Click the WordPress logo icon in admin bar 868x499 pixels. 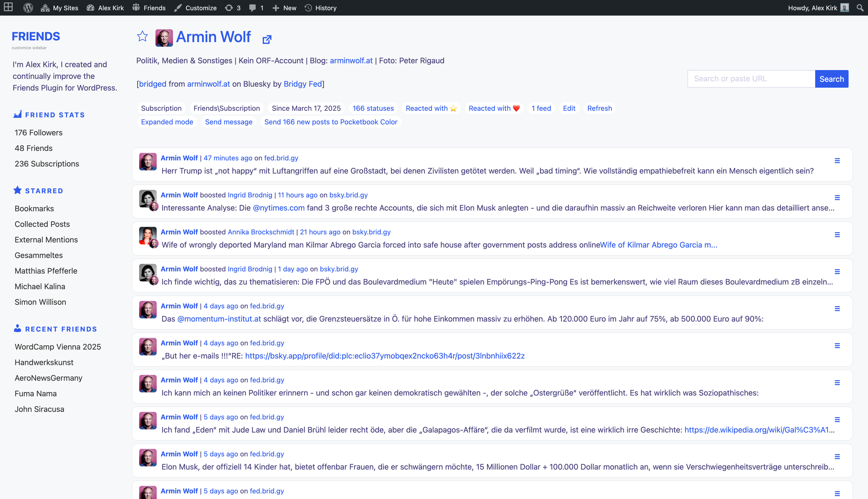[28, 8]
